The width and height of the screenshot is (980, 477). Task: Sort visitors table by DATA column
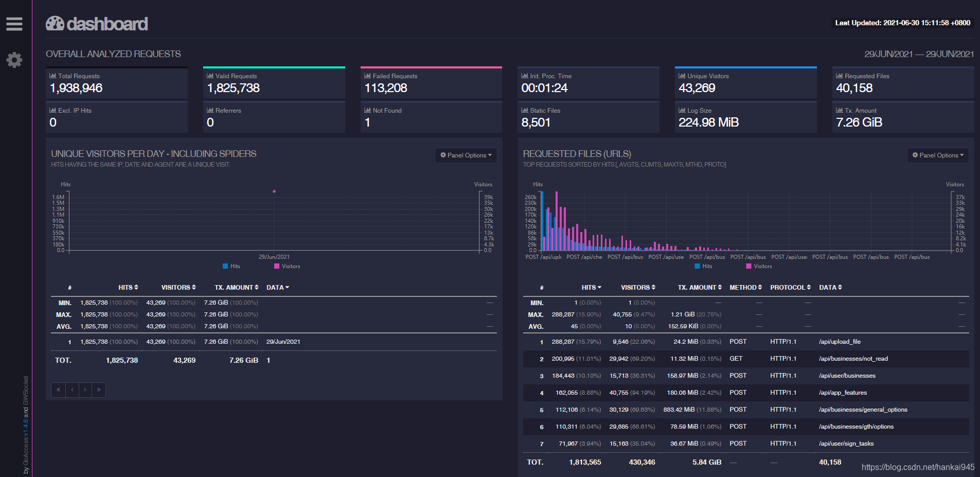(x=278, y=288)
